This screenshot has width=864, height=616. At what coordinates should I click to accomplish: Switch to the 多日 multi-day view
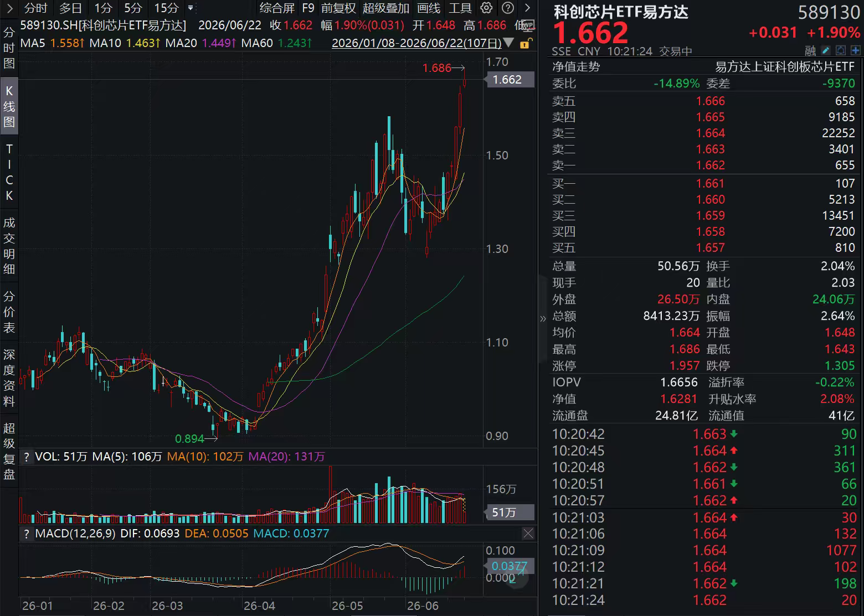pyautogui.click(x=70, y=8)
